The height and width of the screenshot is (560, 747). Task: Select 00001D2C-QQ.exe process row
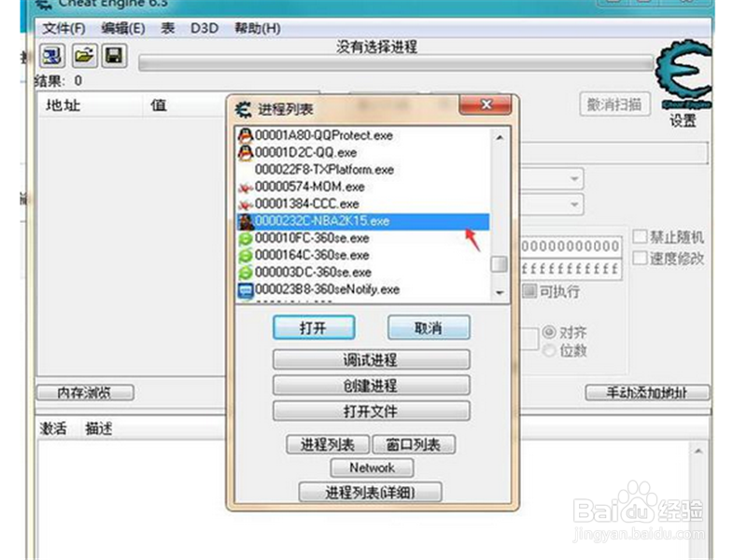click(x=363, y=153)
